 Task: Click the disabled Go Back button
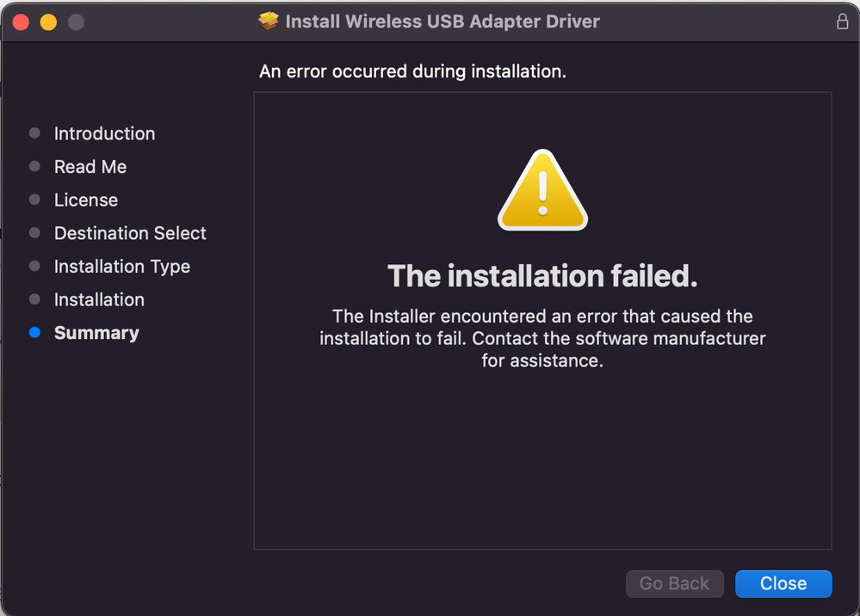click(674, 583)
